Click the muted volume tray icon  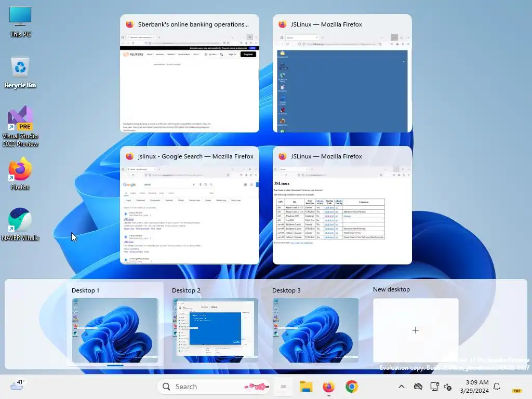448,387
